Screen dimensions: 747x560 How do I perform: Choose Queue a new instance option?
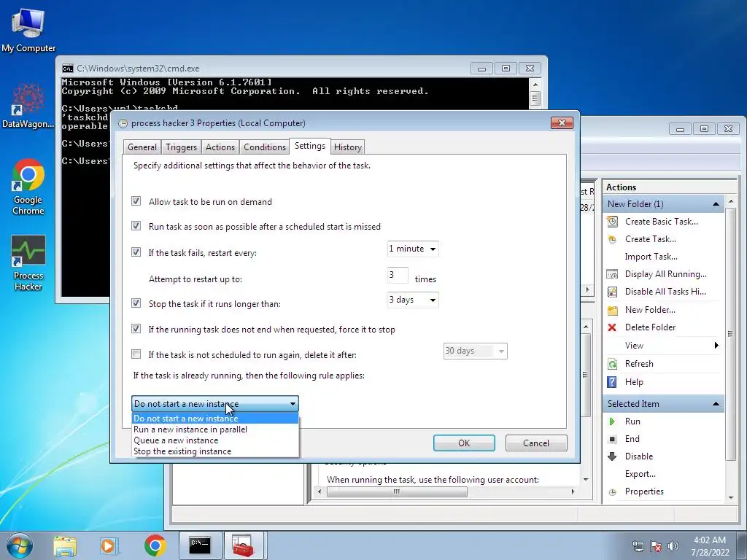[215, 440]
